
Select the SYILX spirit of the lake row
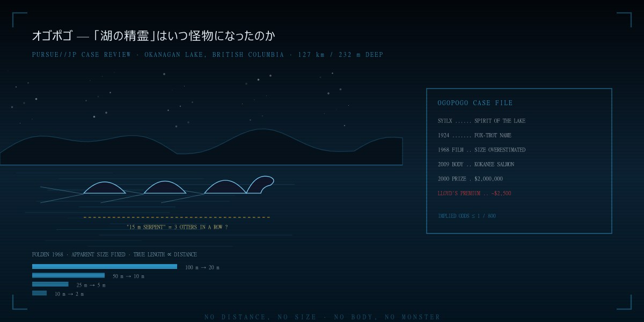coord(481,121)
